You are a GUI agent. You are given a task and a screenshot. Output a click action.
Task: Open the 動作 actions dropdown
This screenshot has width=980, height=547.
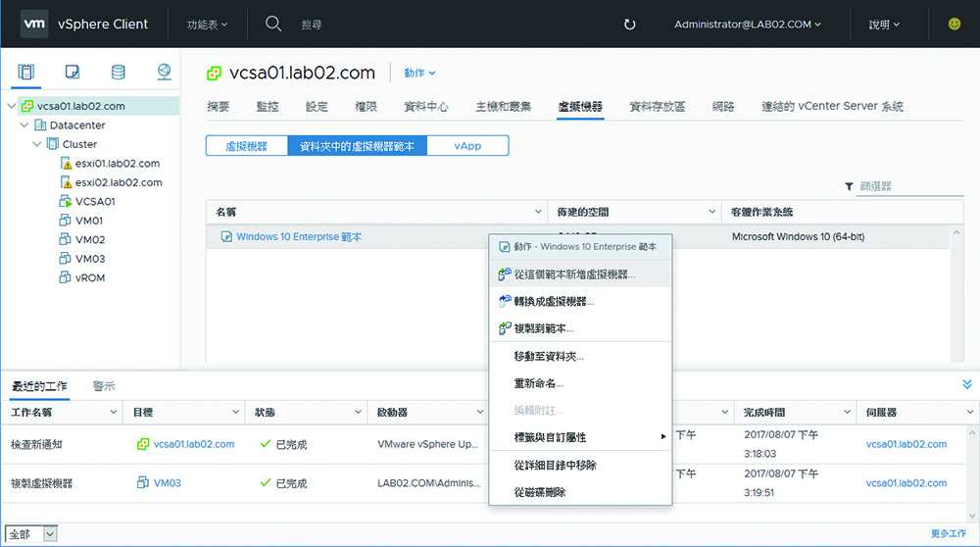[419, 74]
